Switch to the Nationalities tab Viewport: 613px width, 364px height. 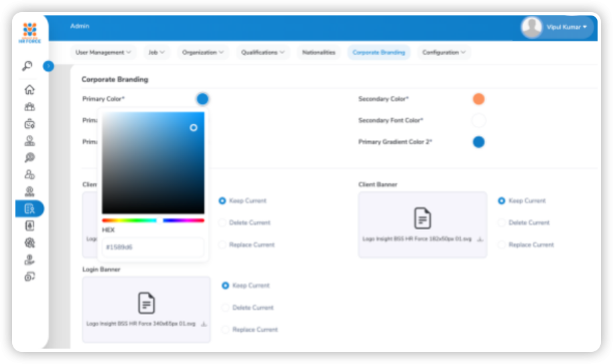318,52
